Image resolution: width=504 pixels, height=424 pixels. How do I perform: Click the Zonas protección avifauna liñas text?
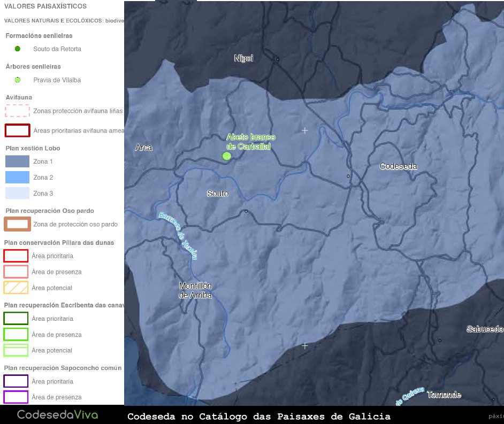[78, 111]
